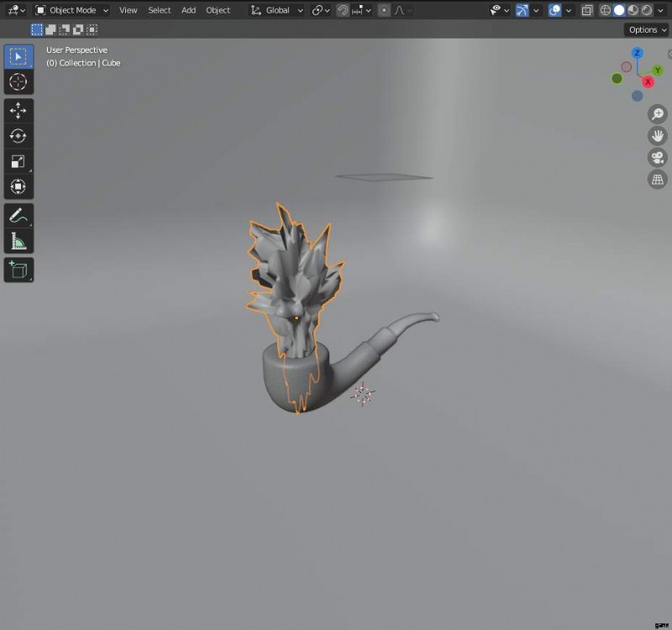The width and height of the screenshot is (672, 630).
Task: Switch to rendered viewport shading
Action: pyautogui.click(x=647, y=10)
